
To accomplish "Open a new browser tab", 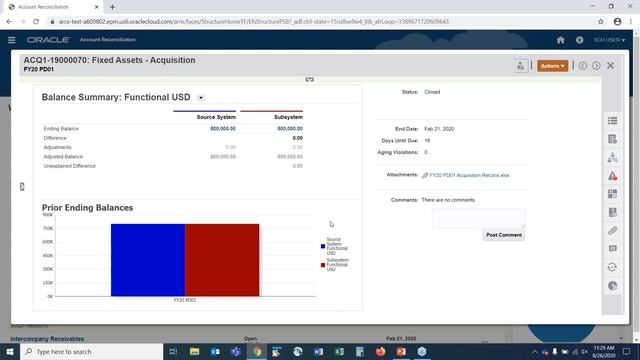I will (x=112, y=7).
